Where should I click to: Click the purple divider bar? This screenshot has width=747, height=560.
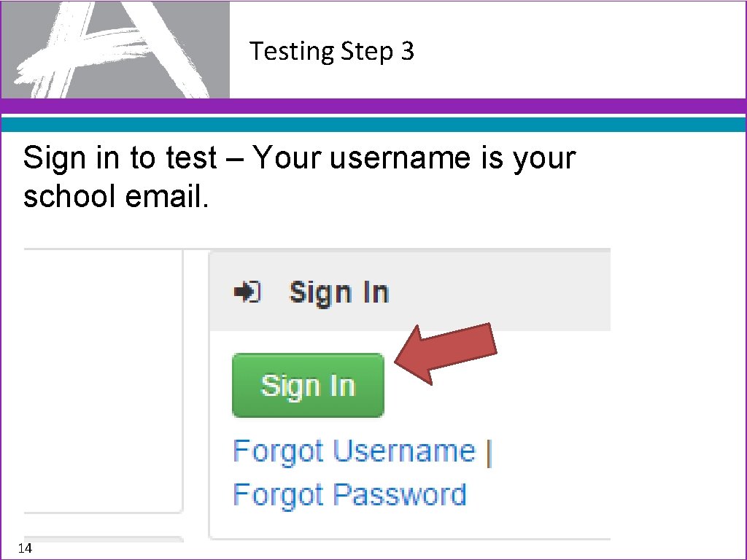[373, 105]
